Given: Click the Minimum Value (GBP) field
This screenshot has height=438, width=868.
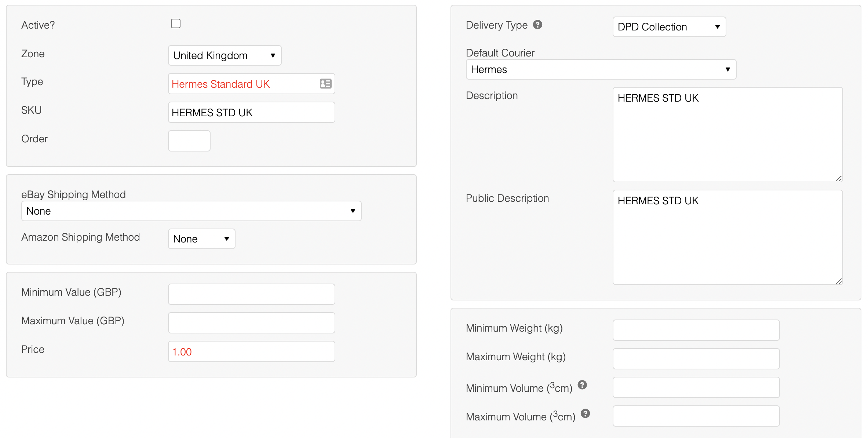Looking at the screenshot, I should click(x=251, y=294).
